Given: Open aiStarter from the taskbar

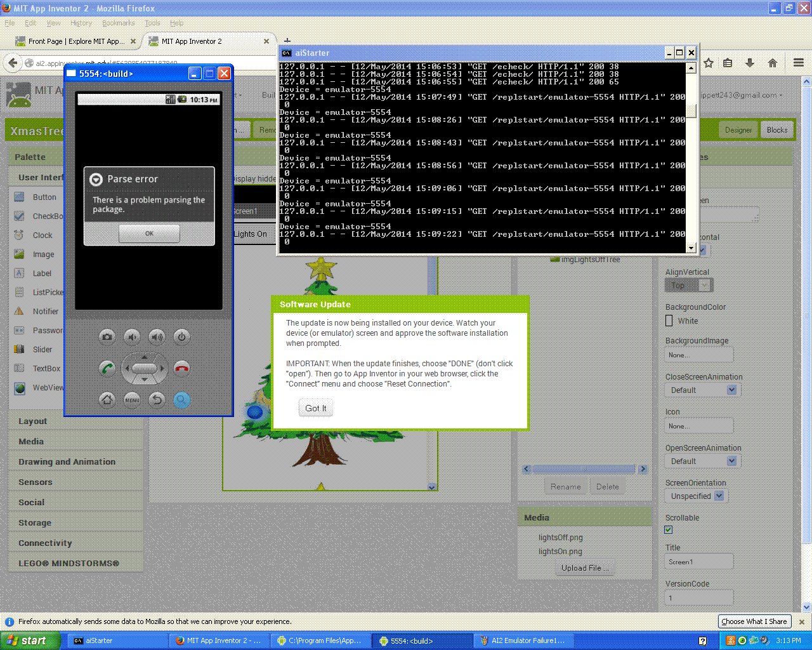Looking at the screenshot, I should (117, 641).
